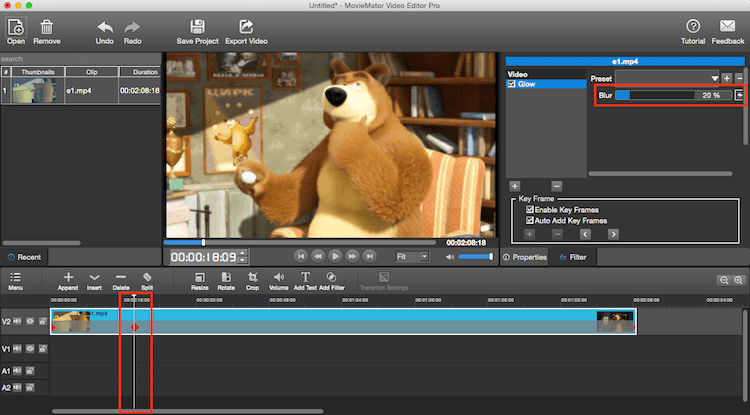Open Add Filter in the timeline toolbar
Viewport: 750px width, 415px height.
point(331,281)
